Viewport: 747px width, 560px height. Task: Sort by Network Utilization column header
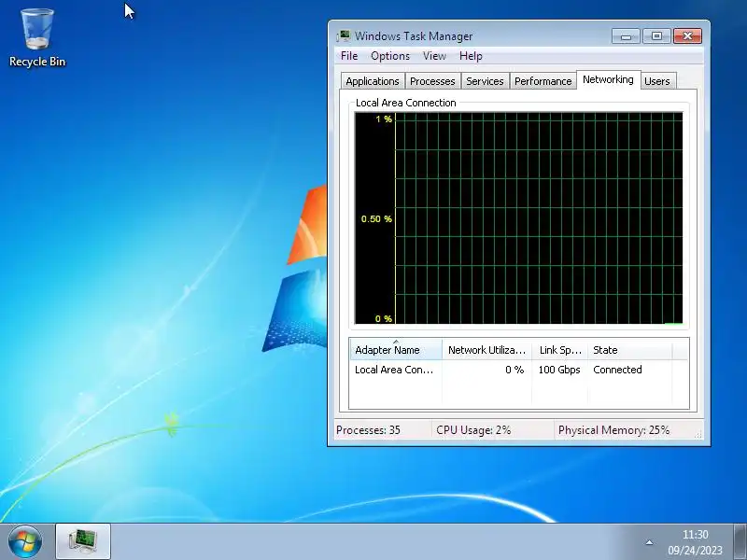486,349
